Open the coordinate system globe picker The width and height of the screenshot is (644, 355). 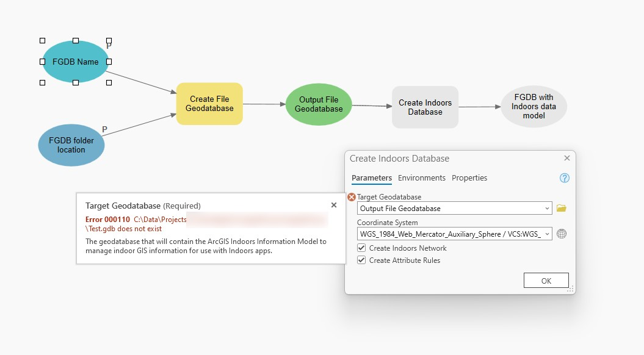562,234
